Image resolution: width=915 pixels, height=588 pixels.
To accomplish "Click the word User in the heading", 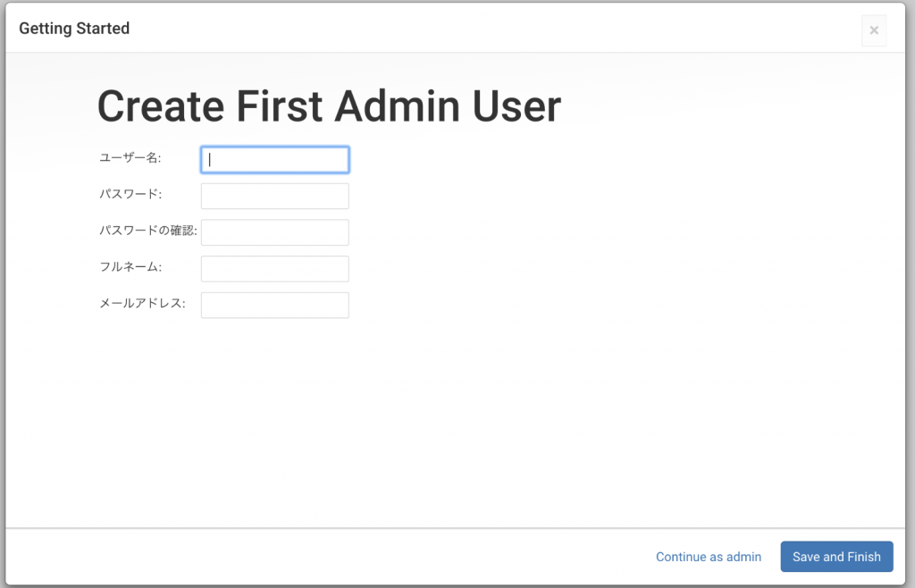I will 519,106.
